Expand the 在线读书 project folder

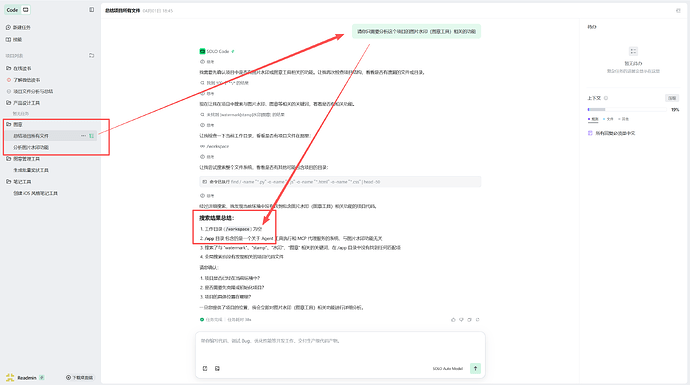point(18,68)
